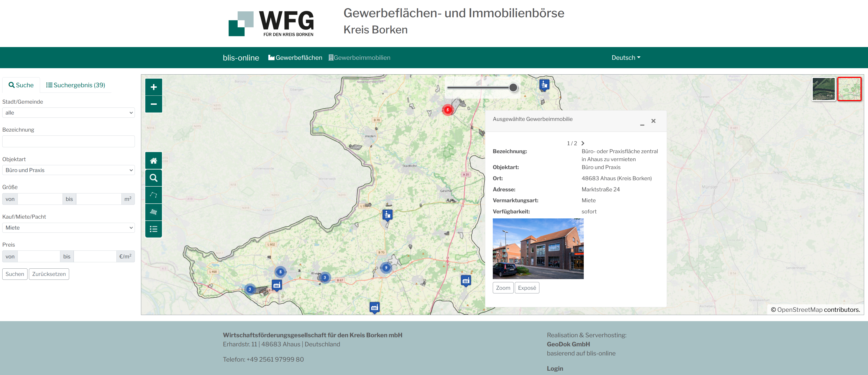Screen dimensions: 868x375
Task: Select the polyline measurement tool
Action: coord(154,195)
